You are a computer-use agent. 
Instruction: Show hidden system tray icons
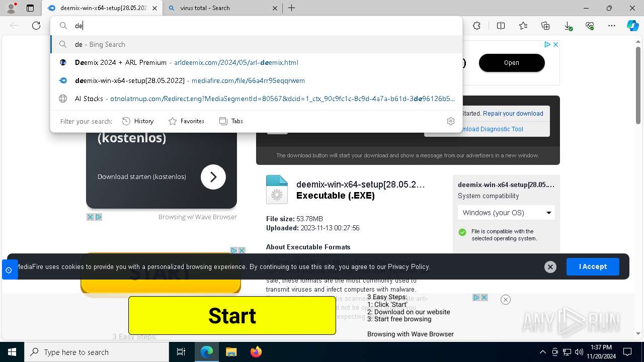(x=542, y=352)
